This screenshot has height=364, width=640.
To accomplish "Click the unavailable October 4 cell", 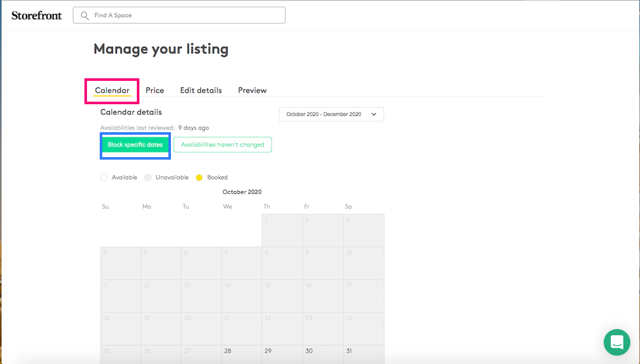I will pos(121,263).
